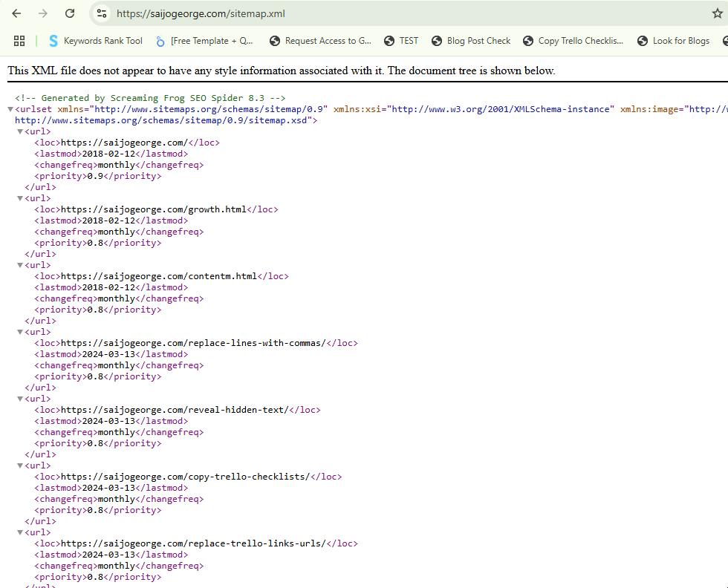Collapse the replace-trello-links-urls url node
The image size is (728, 588).
click(x=20, y=533)
